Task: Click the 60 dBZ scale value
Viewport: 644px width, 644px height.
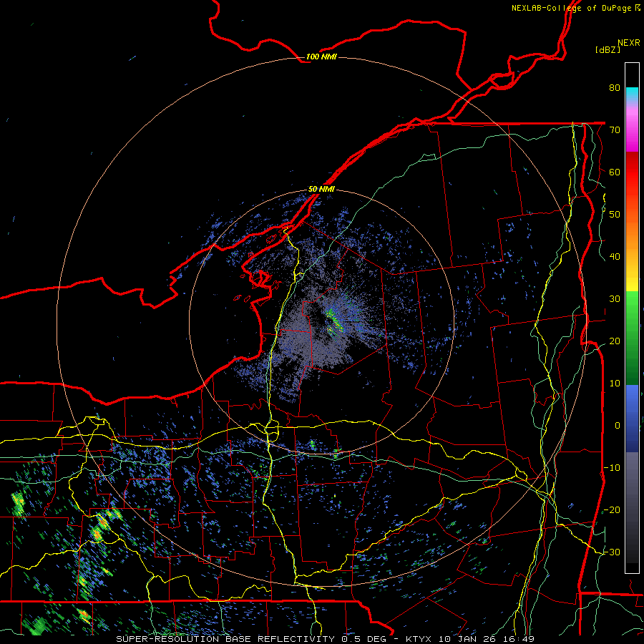Action: [x=615, y=172]
